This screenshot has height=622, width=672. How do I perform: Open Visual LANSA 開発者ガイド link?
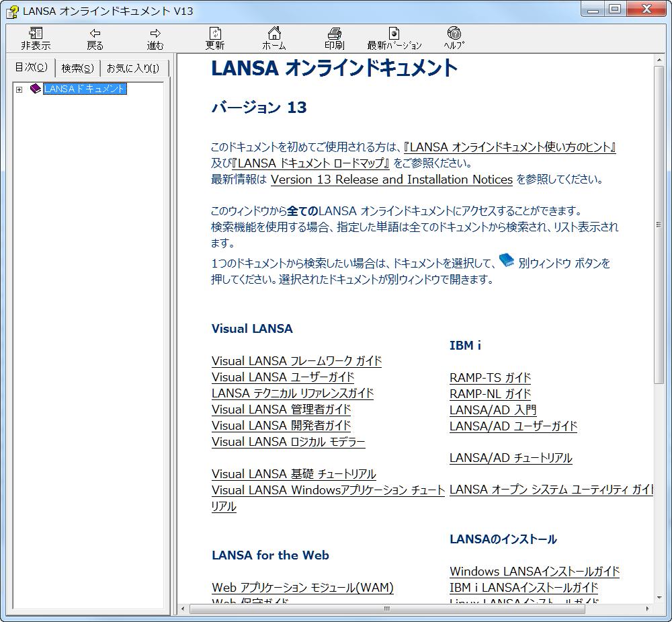tap(281, 426)
